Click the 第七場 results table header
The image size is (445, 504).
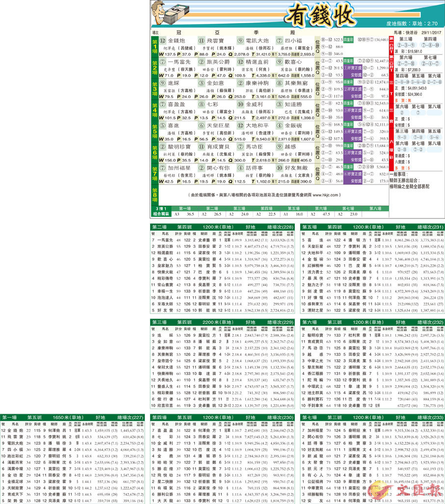310,417
